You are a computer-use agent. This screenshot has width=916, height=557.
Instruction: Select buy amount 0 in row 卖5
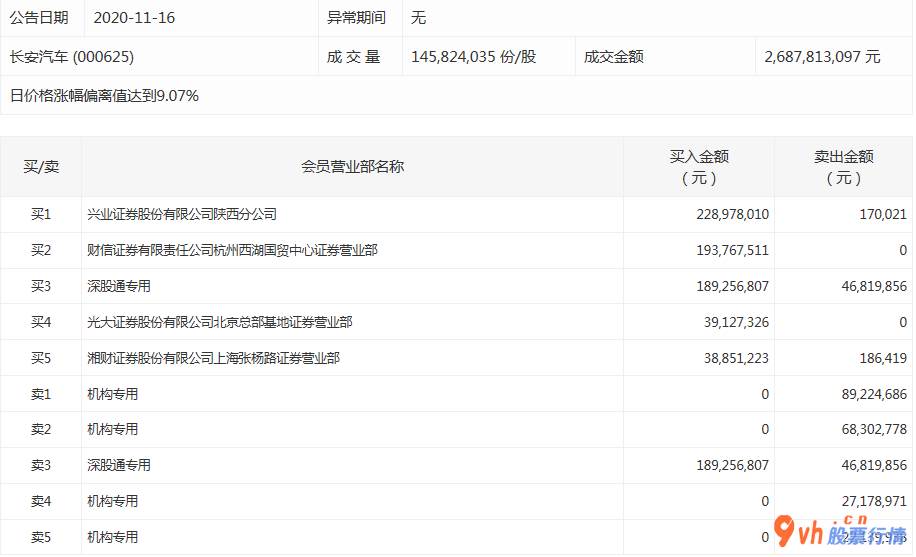(x=765, y=537)
